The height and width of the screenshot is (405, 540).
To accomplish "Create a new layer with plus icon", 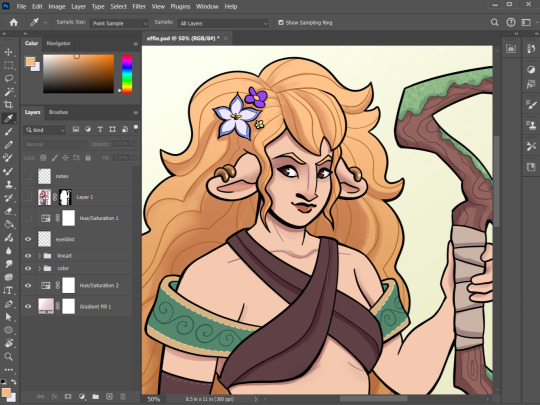I will click(109, 396).
